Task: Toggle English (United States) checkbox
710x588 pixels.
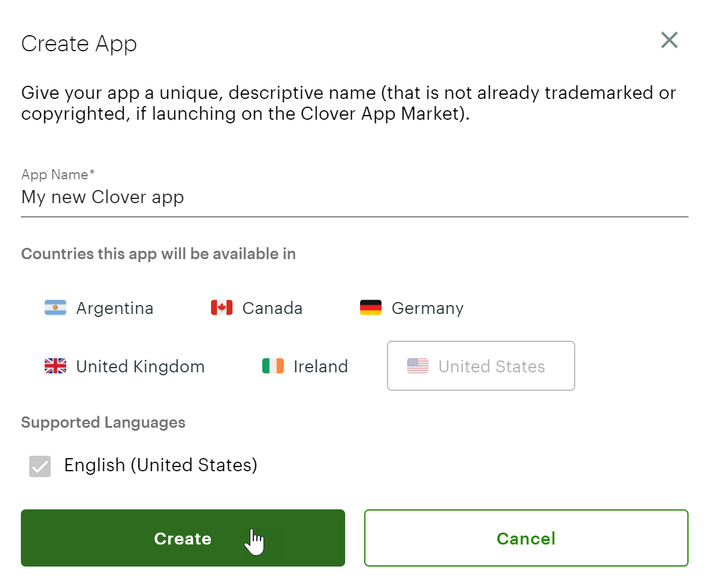Action: [x=40, y=466]
